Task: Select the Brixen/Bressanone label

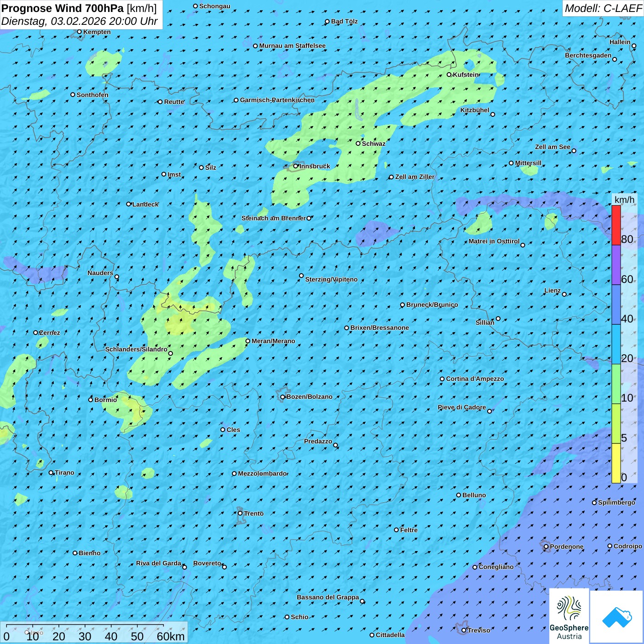Action: 379,328
